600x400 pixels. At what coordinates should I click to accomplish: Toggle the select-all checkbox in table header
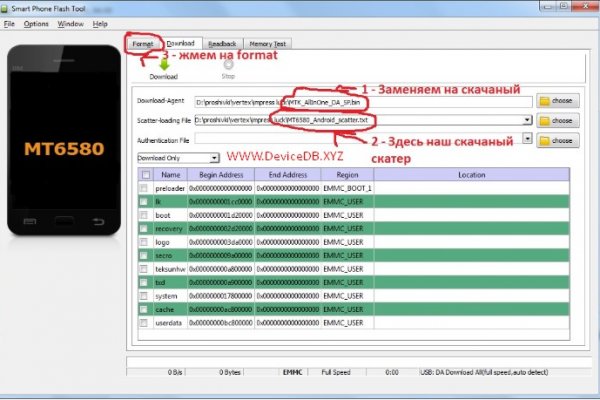coord(145,173)
